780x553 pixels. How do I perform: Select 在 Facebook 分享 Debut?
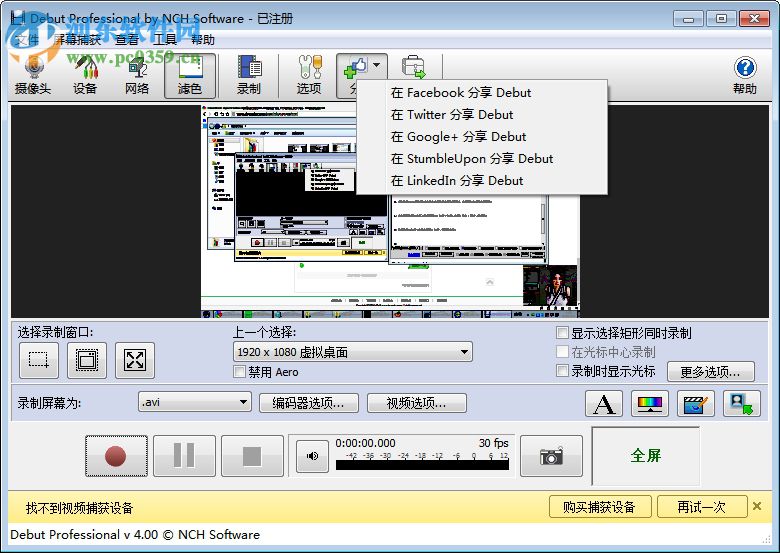pyautogui.click(x=482, y=92)
